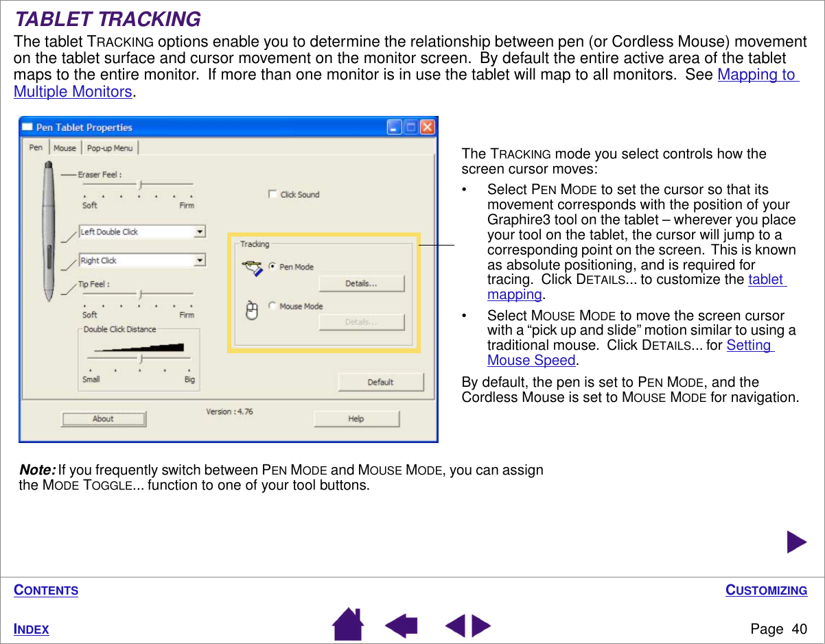Image resolution: width=825 pixels, height=644 pixels.
Task: Click the large purple forward arrow
Action: click(796, 542)
